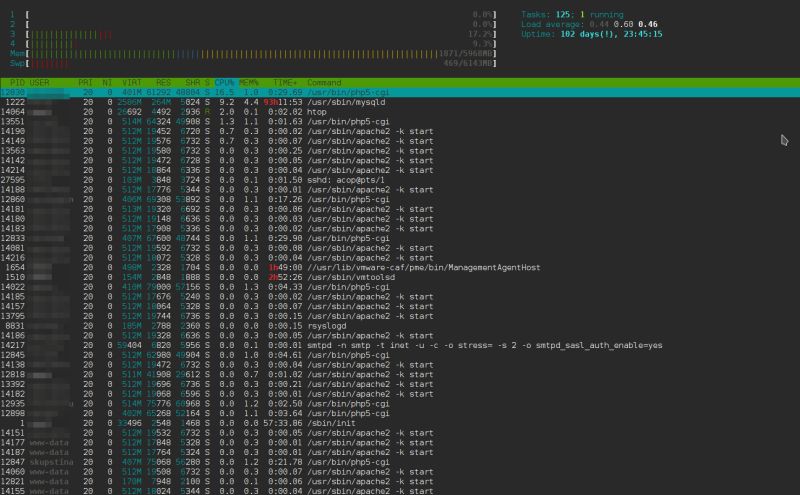
Task: Select apache2 process row PID 14157
Action: (400, 306)
